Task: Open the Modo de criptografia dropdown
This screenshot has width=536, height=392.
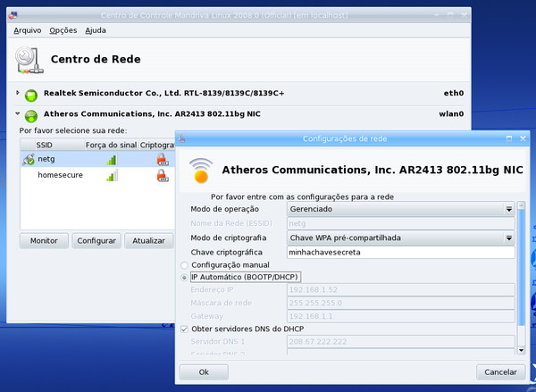Action: (400, 238)
